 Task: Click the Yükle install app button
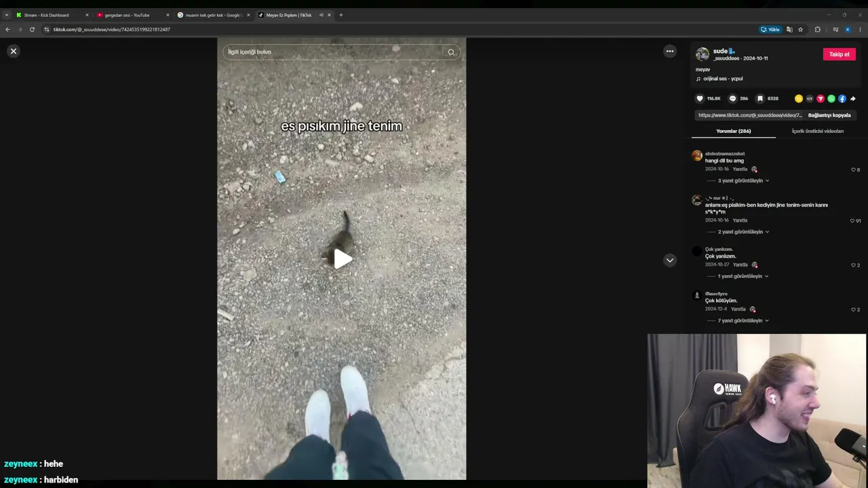(770, 30)
